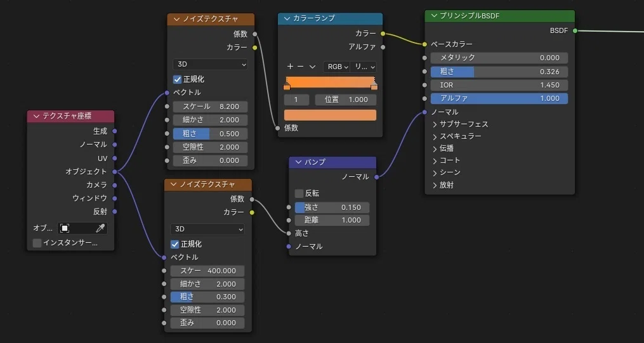Image resolution: width=644 pixels, height=343 pixels.
Task: Click the yellow カラー output socket on カラーランプ
Action: pyautogui.click(x=383, y=34)
